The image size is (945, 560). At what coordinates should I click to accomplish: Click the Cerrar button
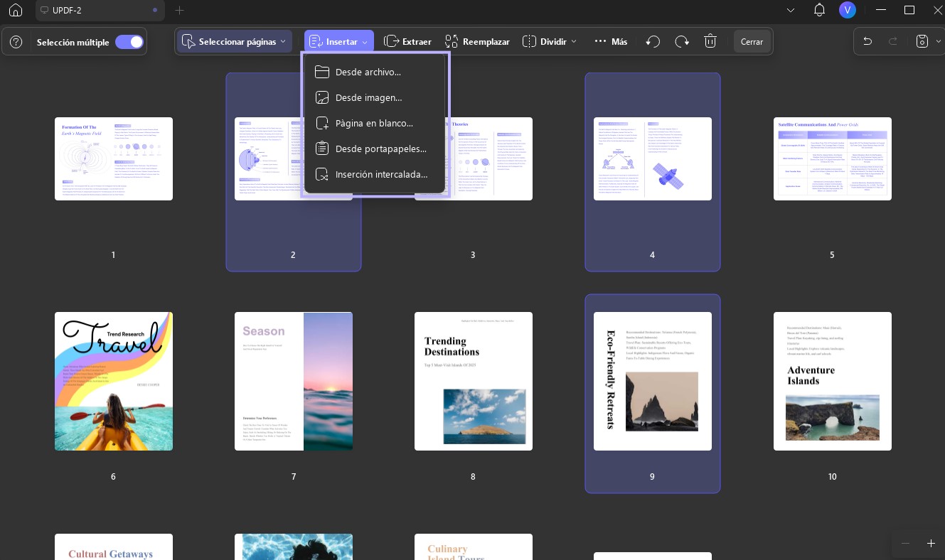click(x=752, y=42)
